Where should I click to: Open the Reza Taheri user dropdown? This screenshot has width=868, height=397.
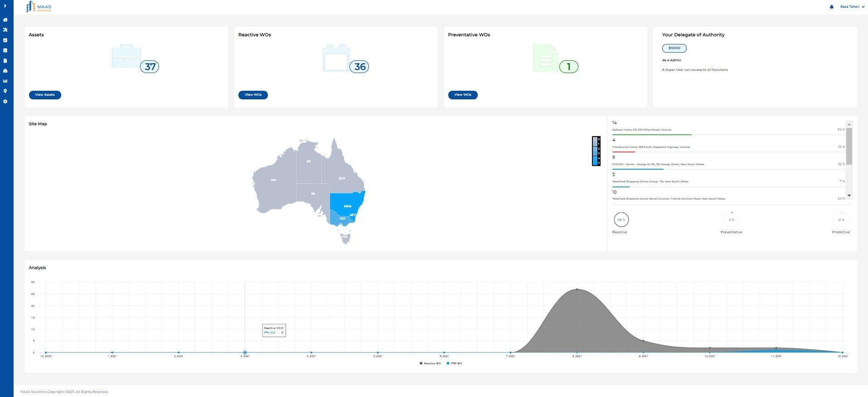[x=852, y=7]
